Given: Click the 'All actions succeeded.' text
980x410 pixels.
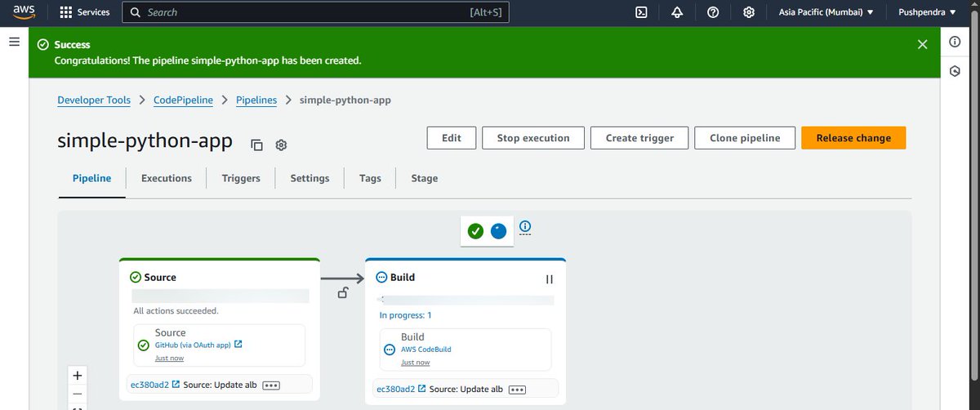Looking at the screenshot, I should coord(176,311).
